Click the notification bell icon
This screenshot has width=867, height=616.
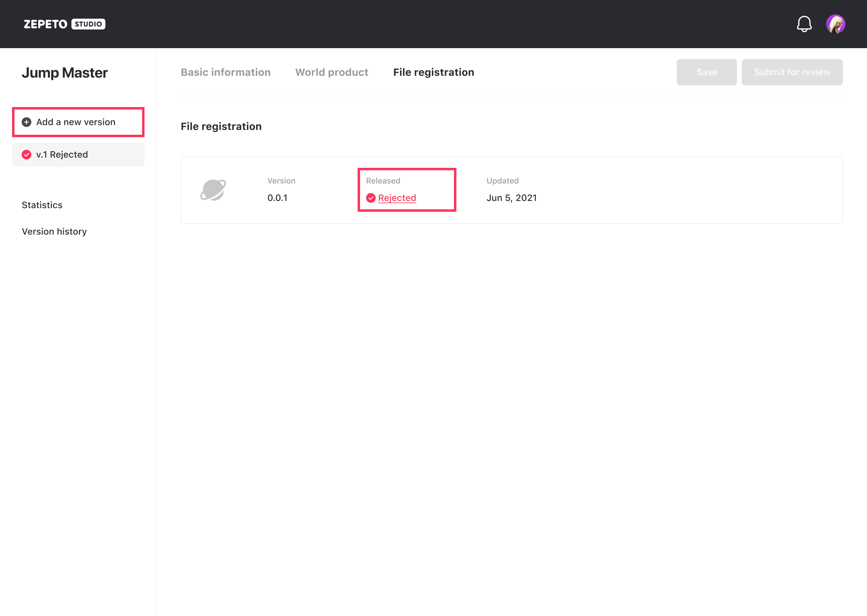click(803, 24)
